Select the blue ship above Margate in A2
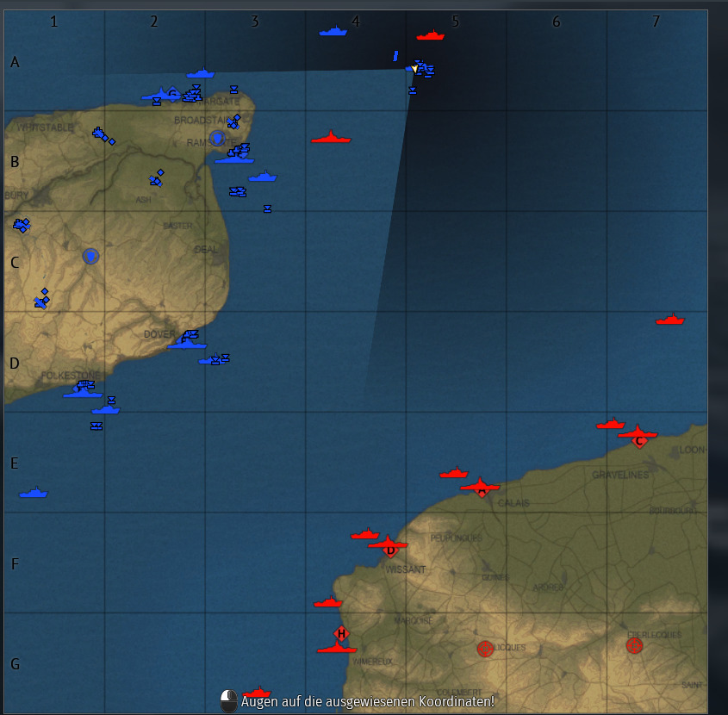 coord(201,73)
